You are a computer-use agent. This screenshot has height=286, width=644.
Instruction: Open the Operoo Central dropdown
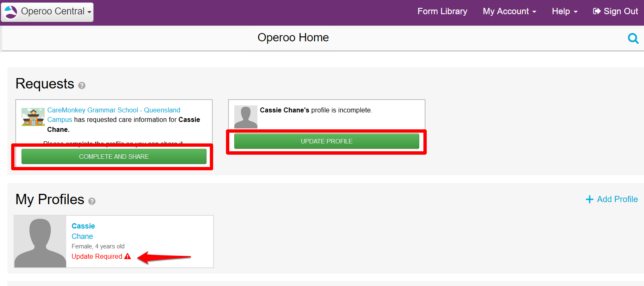point(47,12)
